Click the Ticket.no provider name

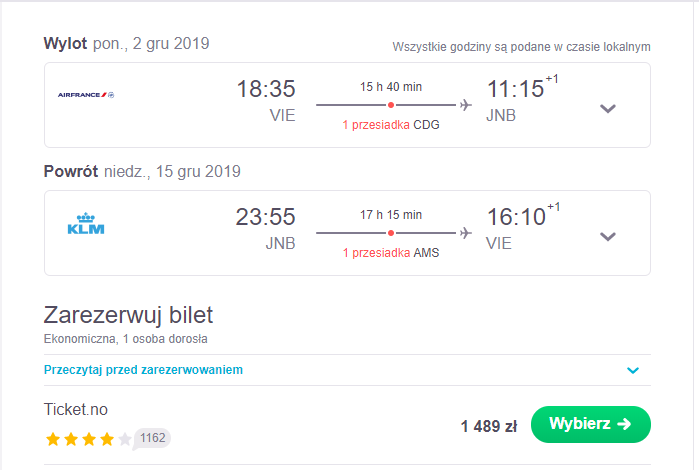click(x=76, y=409)
